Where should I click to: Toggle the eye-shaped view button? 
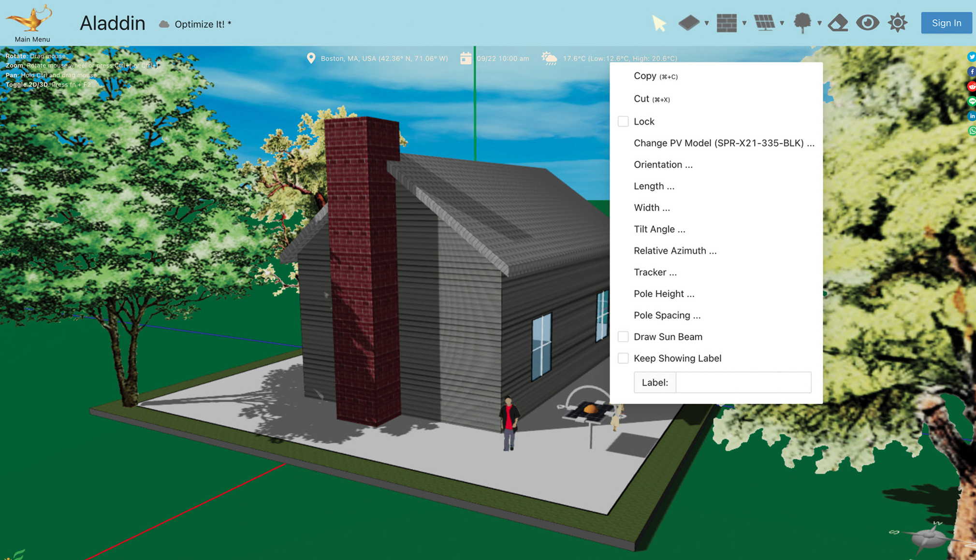click(x=868, y=23)
